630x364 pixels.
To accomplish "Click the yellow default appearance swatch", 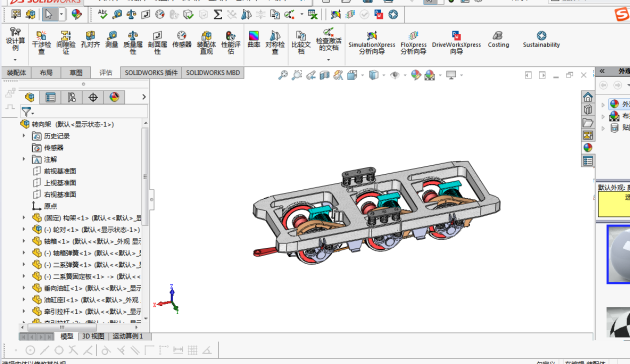I will coord(614,204).
